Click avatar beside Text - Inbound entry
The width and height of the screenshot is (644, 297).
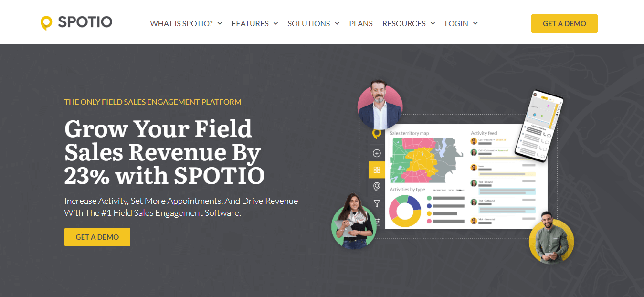coord(474,183)
